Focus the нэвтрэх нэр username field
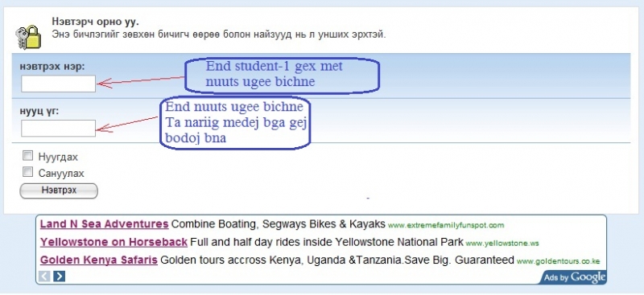Viewport: 644px width, 295px height. [x=58, y=84]
